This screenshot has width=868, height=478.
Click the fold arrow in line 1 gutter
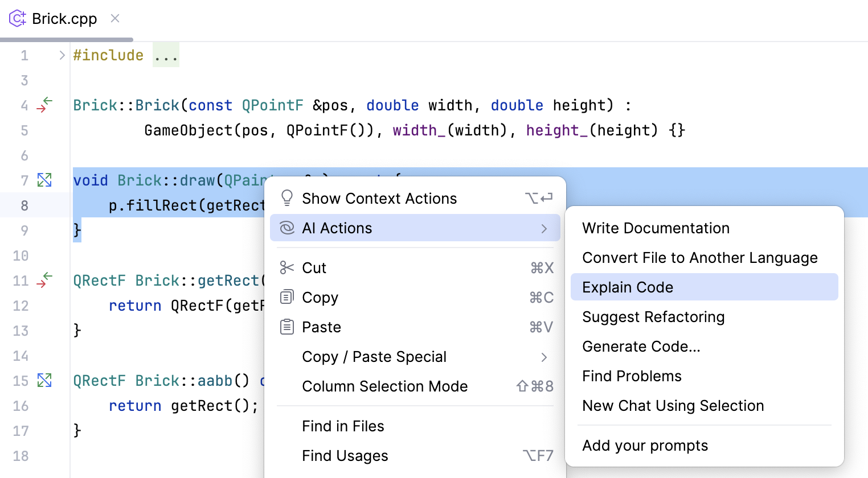tap(62, 55)
